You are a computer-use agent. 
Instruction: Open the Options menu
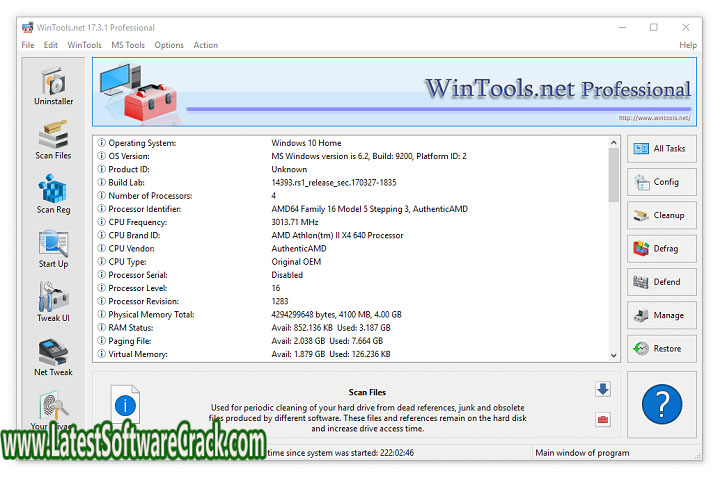(169, 45)
